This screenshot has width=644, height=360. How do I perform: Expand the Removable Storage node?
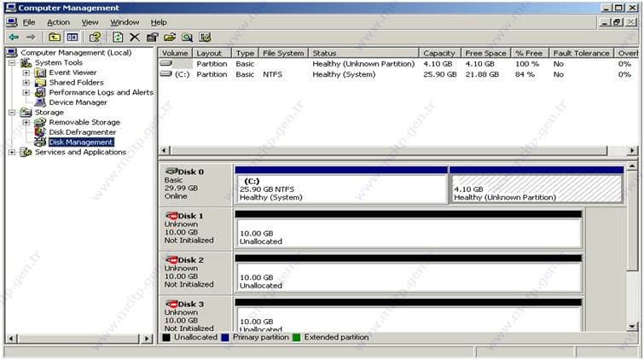pyautogui.click(x=26, y=122)
